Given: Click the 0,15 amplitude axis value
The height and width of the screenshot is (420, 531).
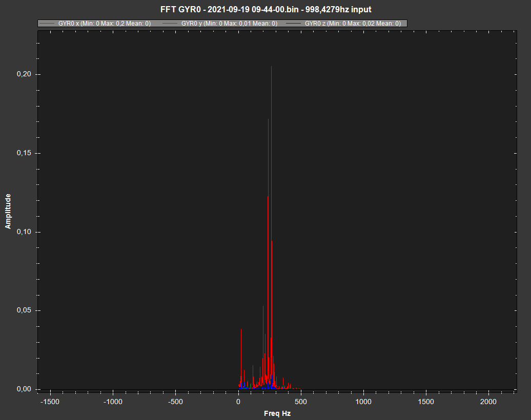Looking at the screenshot, I should coord(24,153).
